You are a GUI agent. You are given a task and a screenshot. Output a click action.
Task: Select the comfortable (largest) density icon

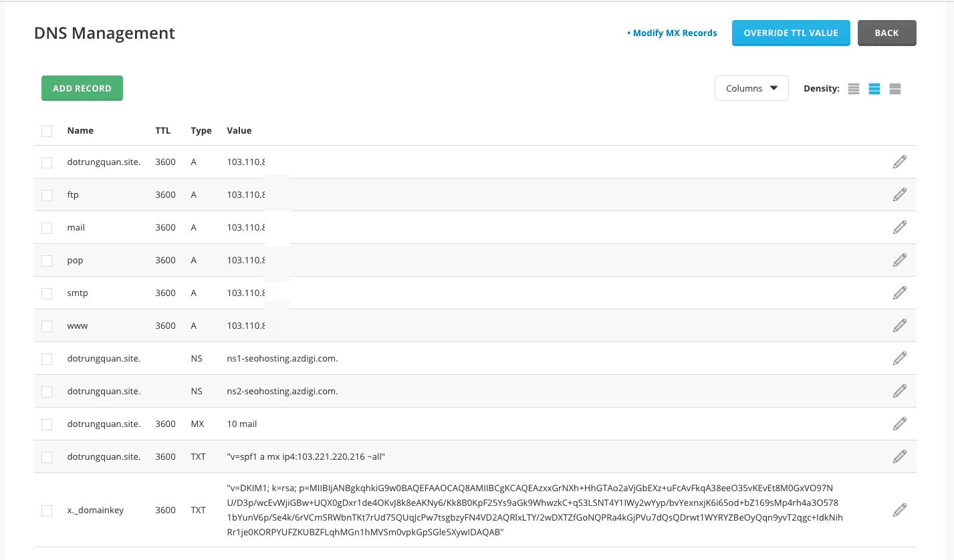[895, 89]
